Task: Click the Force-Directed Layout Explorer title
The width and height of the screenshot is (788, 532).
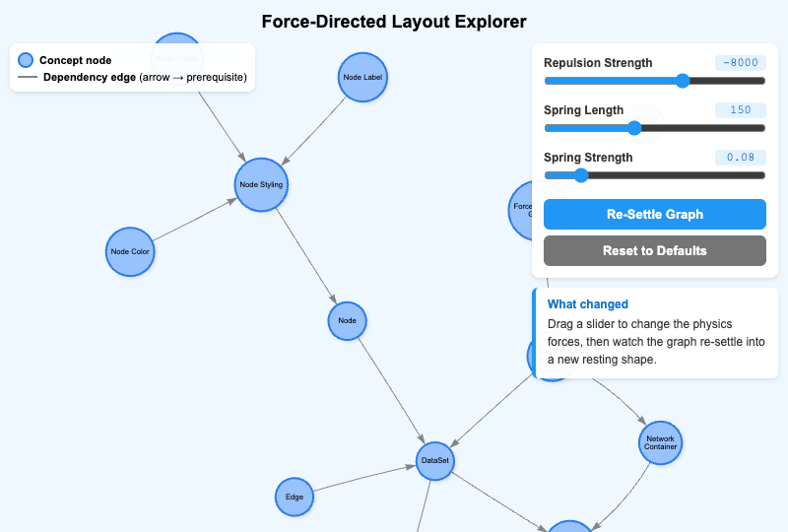Action: (x=394, y=22)
